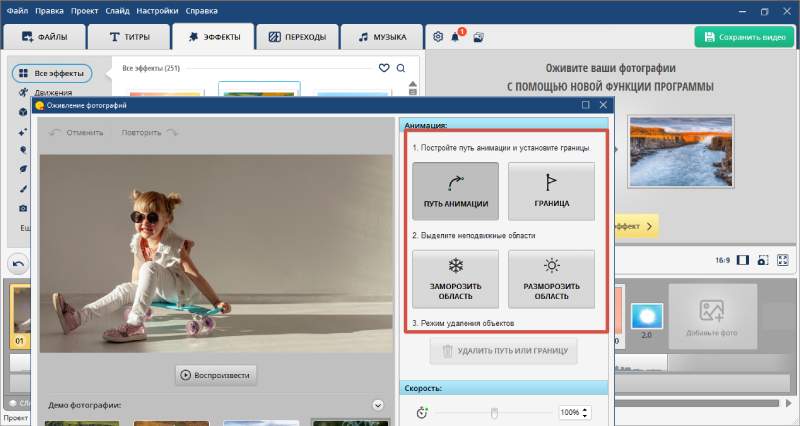Select the ПУТЬ АНИМАЦИИ tool
800x426 pixels.
pyautogui.click(x=456, y=191)
